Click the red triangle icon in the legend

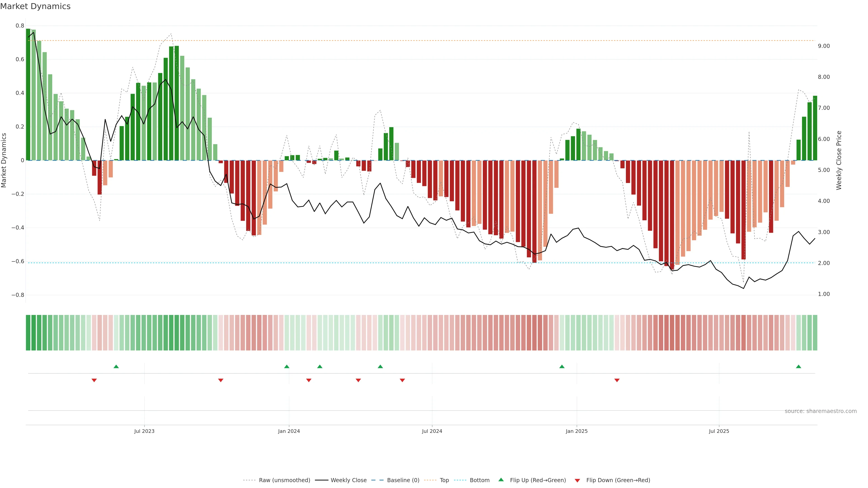(x=577, y=481)
